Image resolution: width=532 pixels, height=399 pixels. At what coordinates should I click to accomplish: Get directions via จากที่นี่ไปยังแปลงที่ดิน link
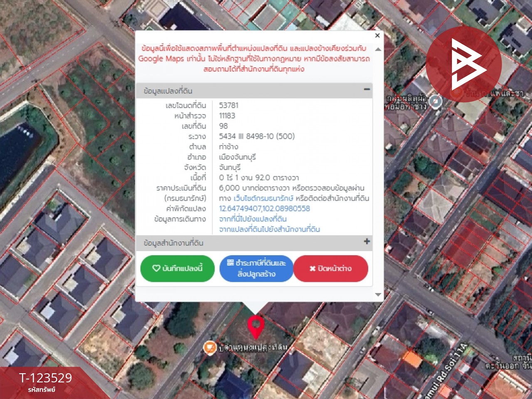(253, 219)
